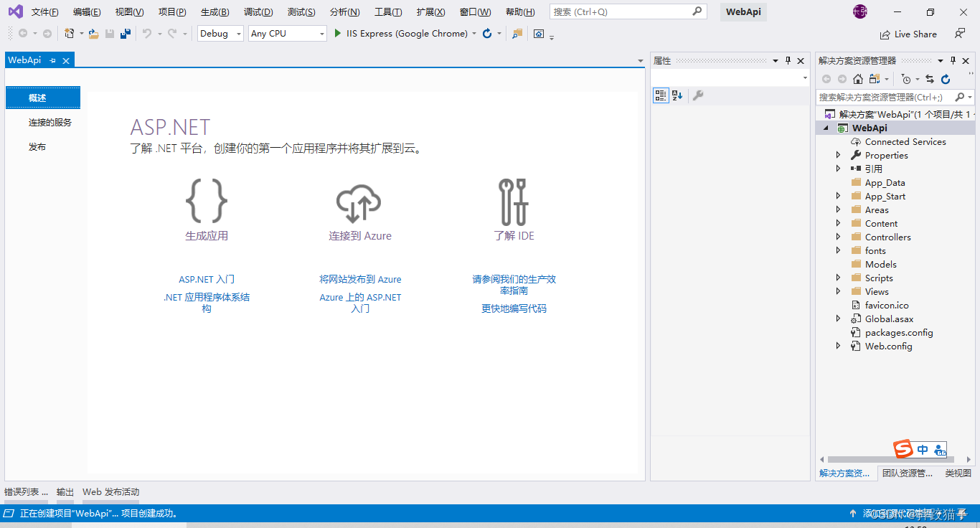Select the 连接的服务 sidebar item

pos(50,122)
